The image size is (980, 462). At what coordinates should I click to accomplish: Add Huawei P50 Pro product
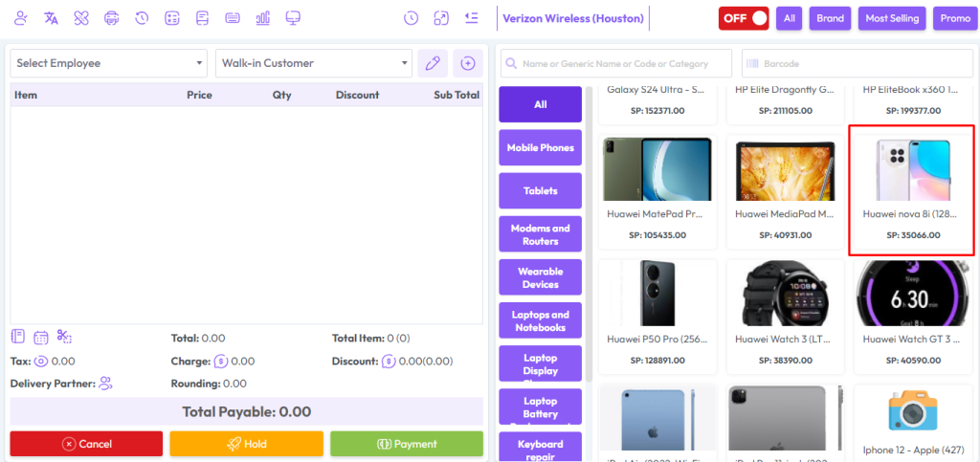click(657, 316)
